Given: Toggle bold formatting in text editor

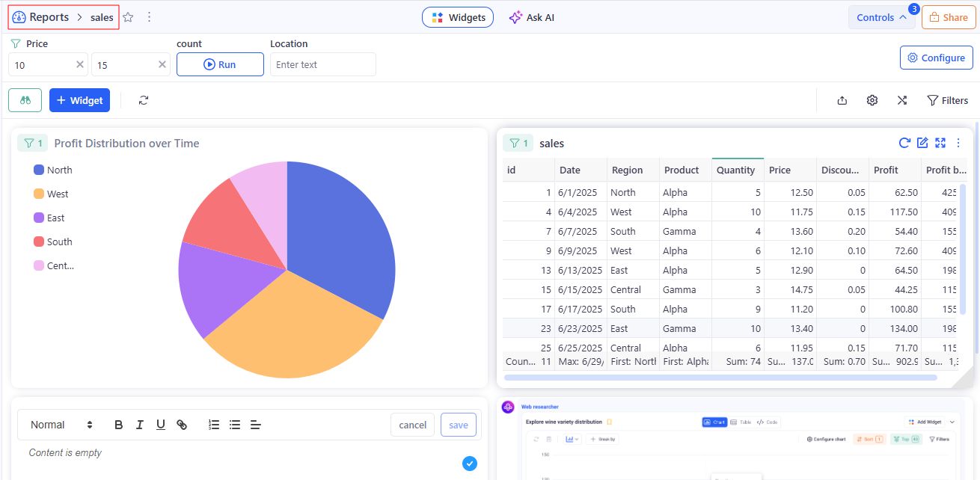Looking at the screenshot, I should click(118, 425).
